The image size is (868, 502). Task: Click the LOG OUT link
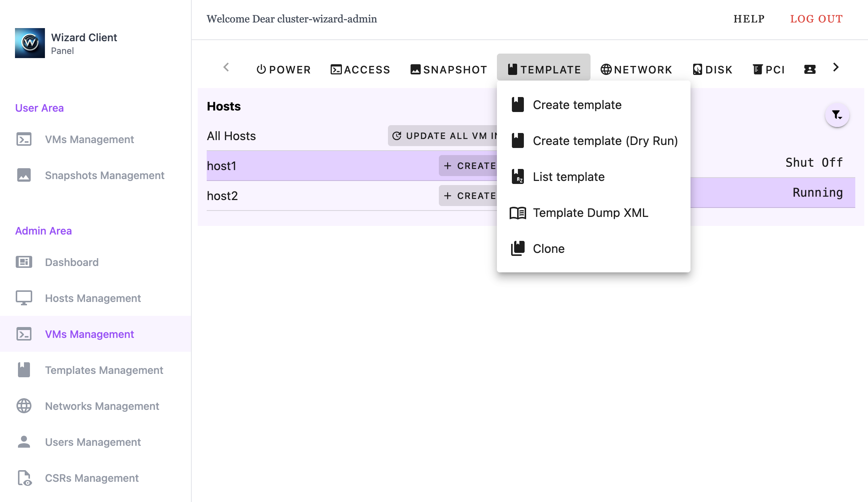click(816, 19)
